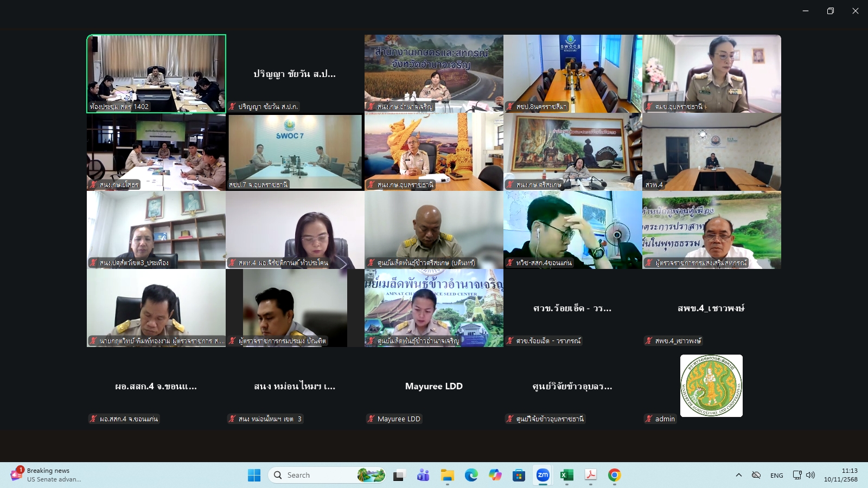Click the mute icon on Mayuree LDD label
868x488 pixels.
pyautogui.click(x=371, y=419)
